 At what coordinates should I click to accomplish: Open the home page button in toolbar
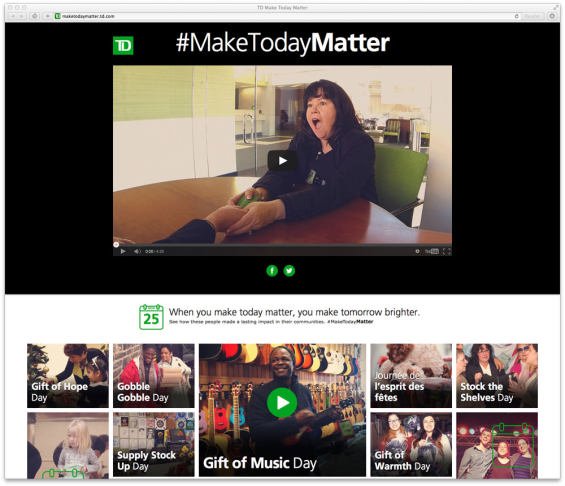pos(35,16)
